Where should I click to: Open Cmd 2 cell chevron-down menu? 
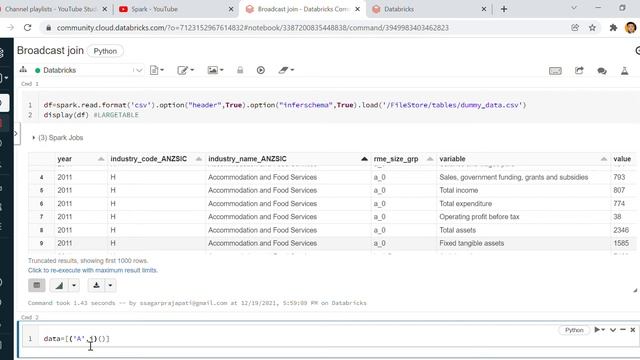(x=613, y=330)
